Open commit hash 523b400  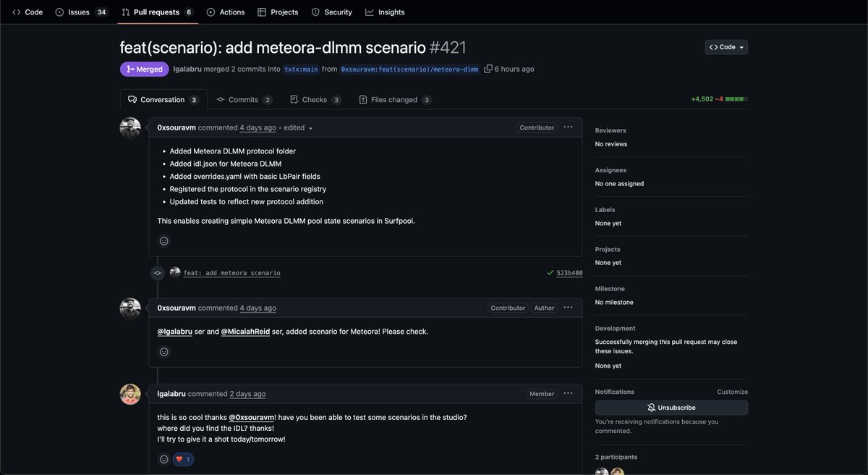tap(569, 273)
